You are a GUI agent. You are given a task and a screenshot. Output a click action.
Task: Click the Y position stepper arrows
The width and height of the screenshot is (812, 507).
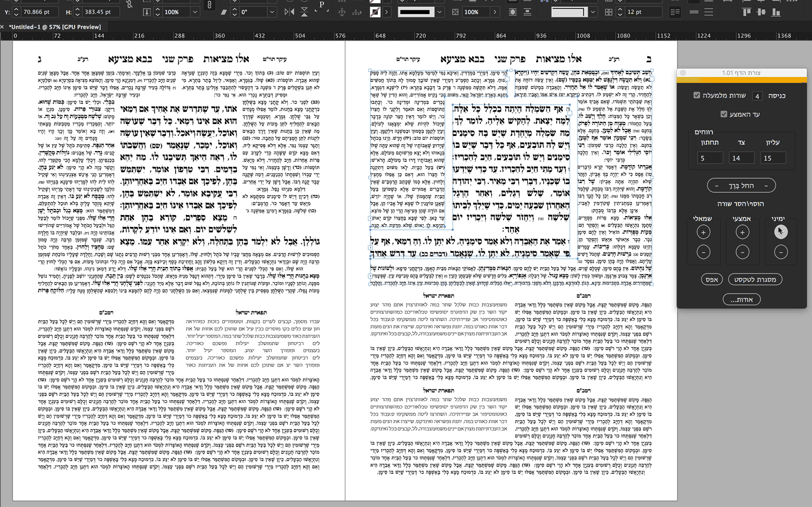pyautogui.click(x=16, y=12)
